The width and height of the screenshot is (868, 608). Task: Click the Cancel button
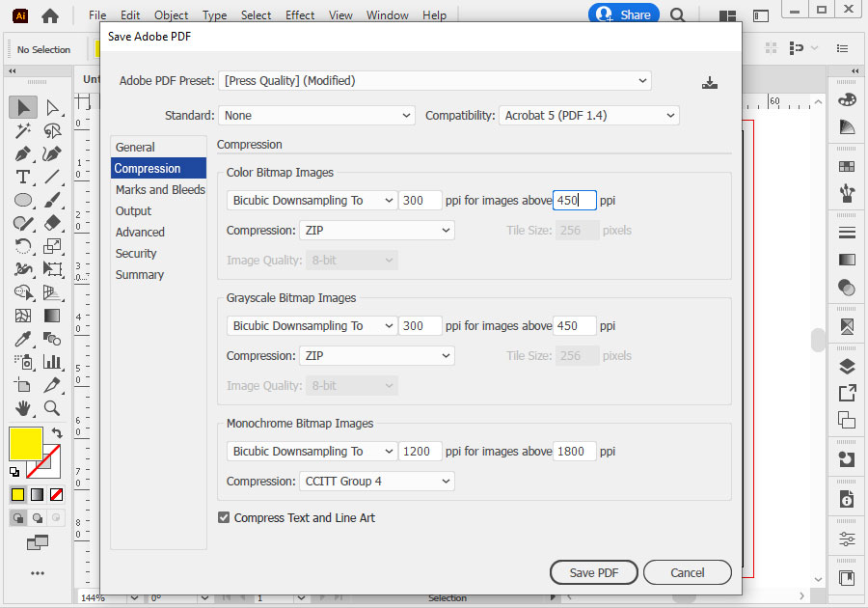(687, 572)
